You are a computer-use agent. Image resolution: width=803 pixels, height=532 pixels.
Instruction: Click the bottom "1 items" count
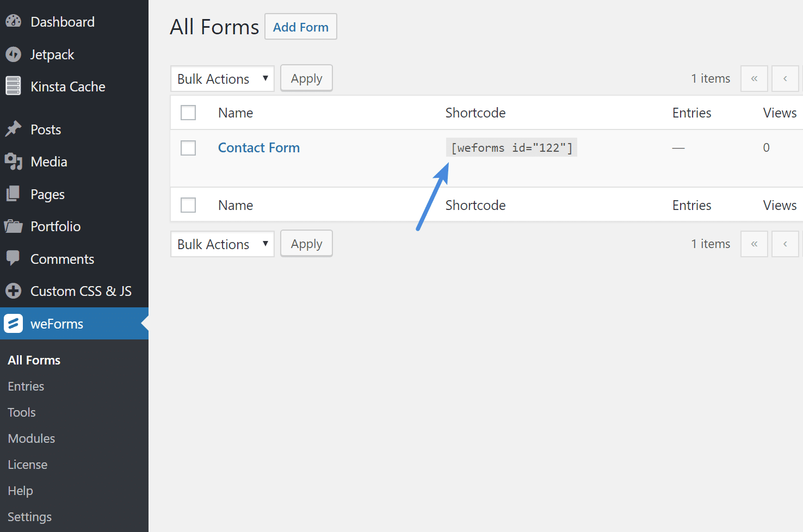coord(711,244)
